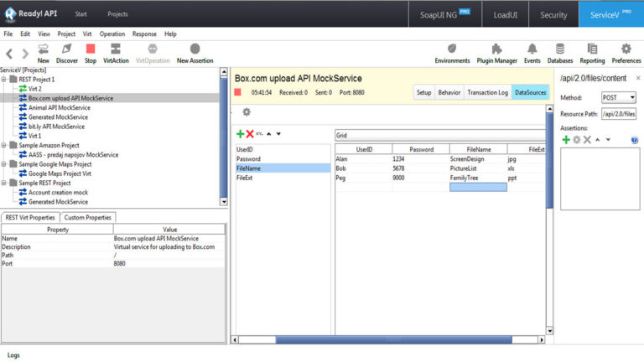Viewport: 644px width, 362px height.
Task: Click the Resource Path input field
Action: (x=619, y=114)
